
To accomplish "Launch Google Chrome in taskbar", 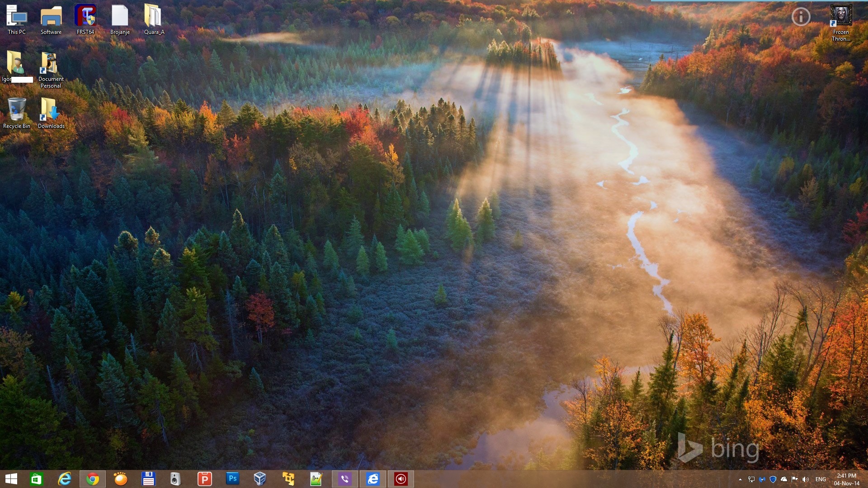I will pyautogui.click(x=93, y=479).
